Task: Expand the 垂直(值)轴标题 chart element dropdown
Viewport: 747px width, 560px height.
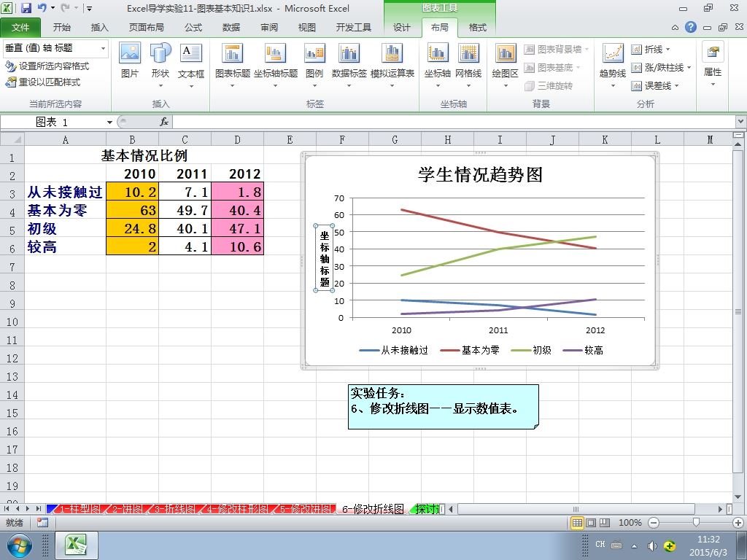Action: pyautogui.click(x=103, y=48)
